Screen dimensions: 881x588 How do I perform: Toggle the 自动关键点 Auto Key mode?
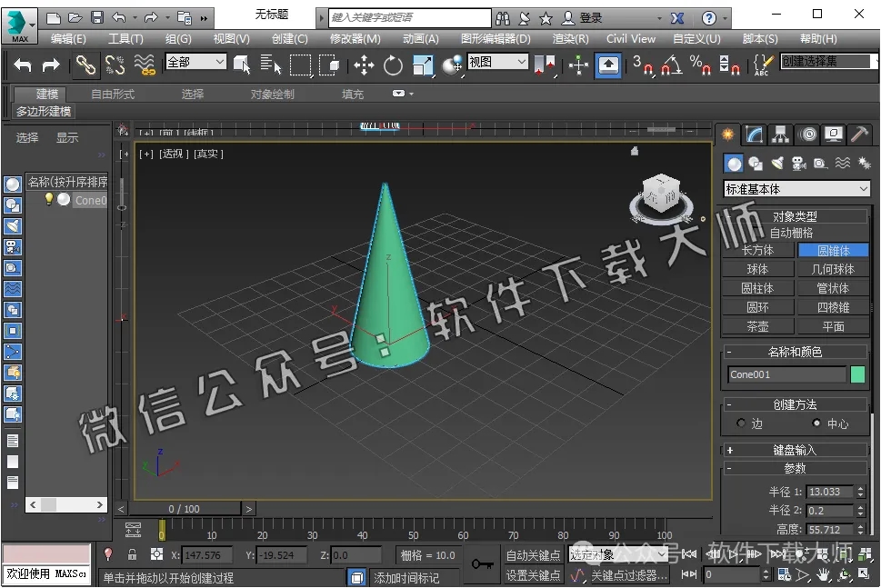click(x=536, y=553)
